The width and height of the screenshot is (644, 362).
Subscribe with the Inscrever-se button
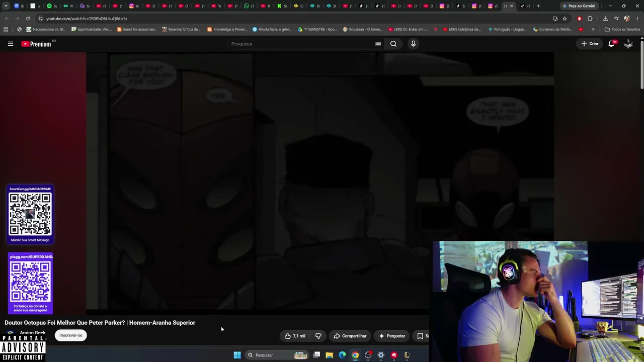[71, 335]
